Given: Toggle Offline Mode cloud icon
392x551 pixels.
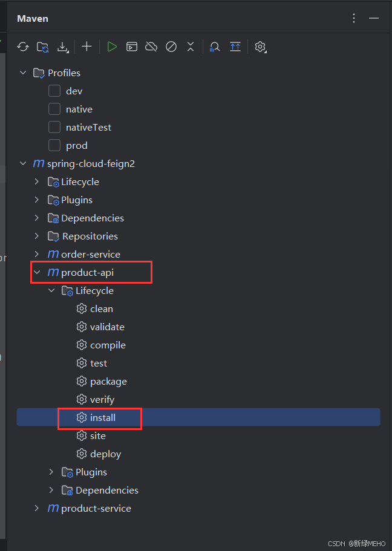Looking at the screenshot, I should point(151,47).
